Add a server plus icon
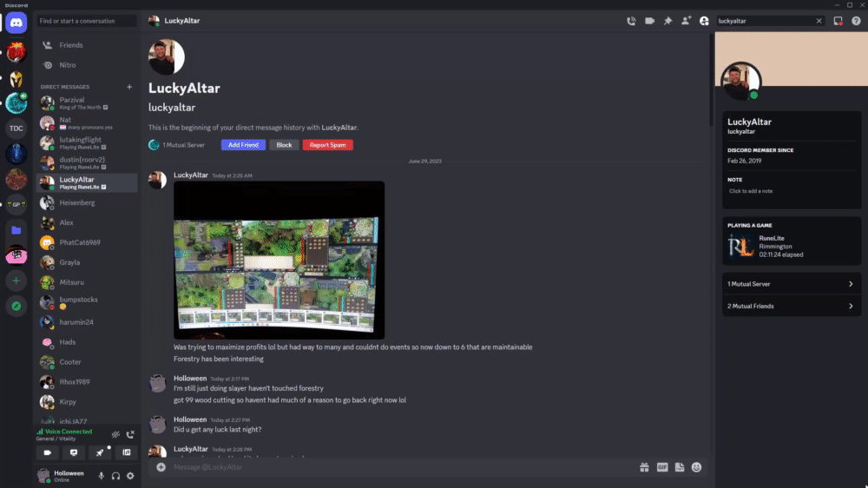Image resolution: width=868 pixels, height=488 pixels. [x=16, y=280]
